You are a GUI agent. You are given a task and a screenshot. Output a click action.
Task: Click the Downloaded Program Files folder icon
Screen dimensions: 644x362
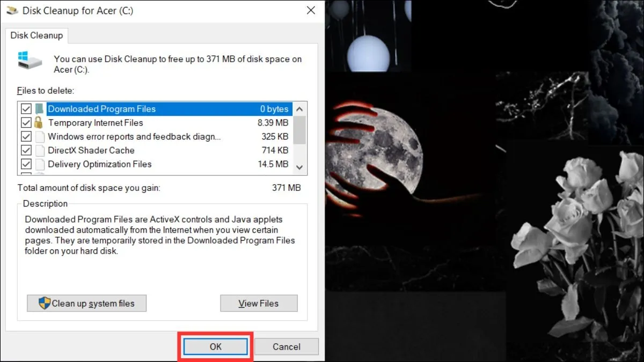(40, 109)
